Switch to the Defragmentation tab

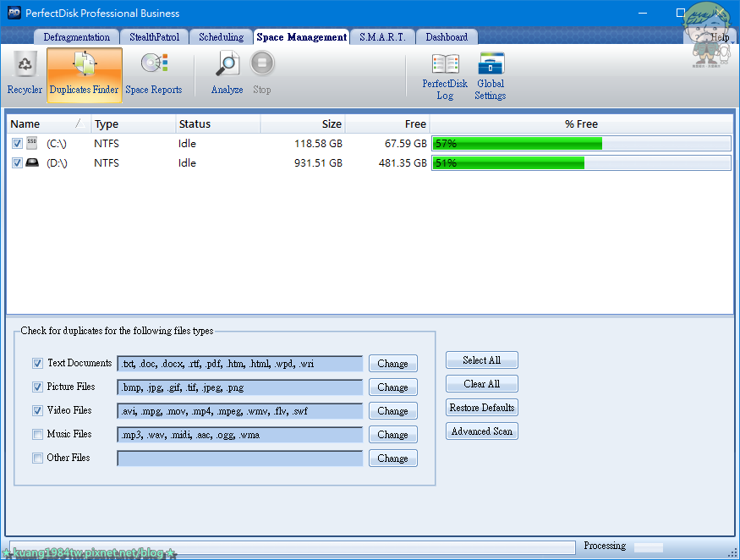(76, 37)
